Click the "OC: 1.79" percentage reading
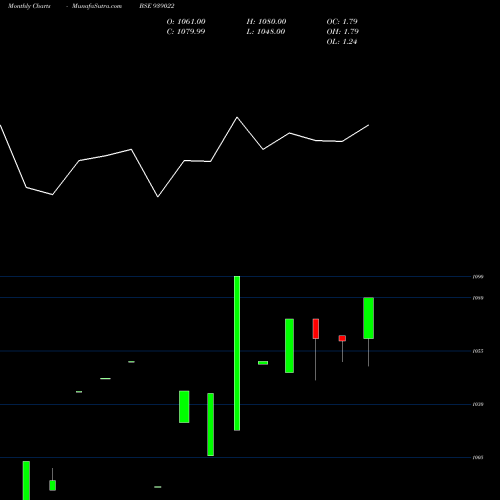Image resolution: width=500 pixels, height=500 pixels. point(342,22)
